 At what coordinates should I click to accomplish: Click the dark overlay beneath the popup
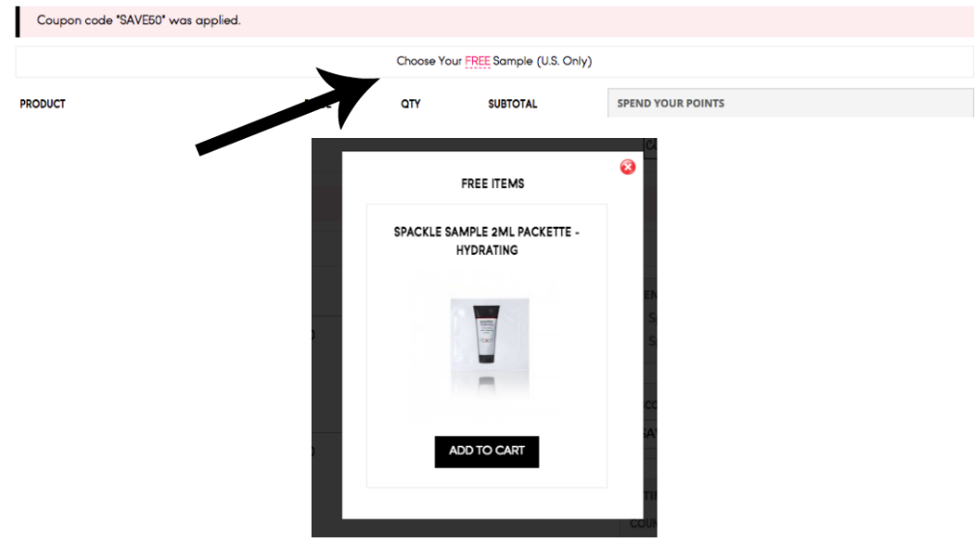[x=484, y=528]
